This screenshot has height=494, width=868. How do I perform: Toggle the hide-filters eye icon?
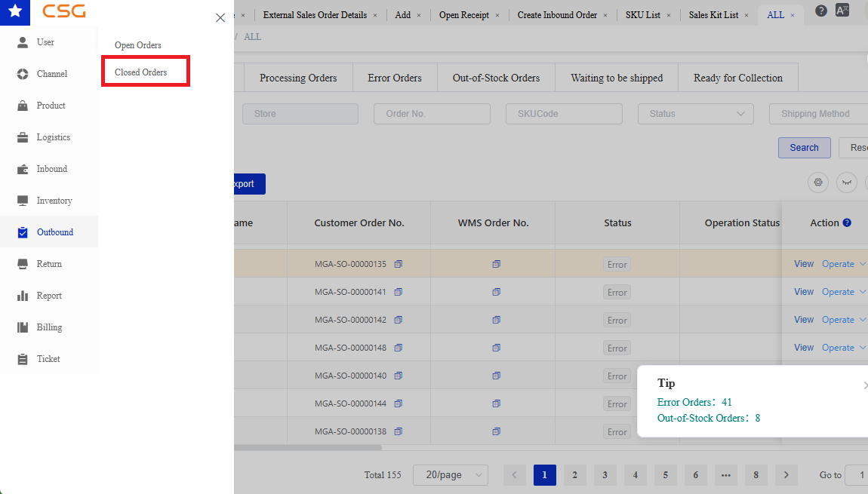pos(846,183)
